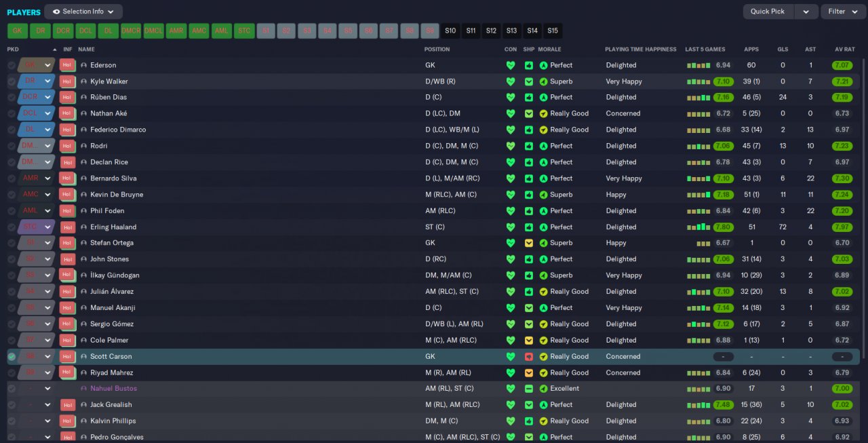Click Phil Foden's condition heart icon
Image resolution: width=868 pixels, height=443 pixels.
click(x=511, y=211)
